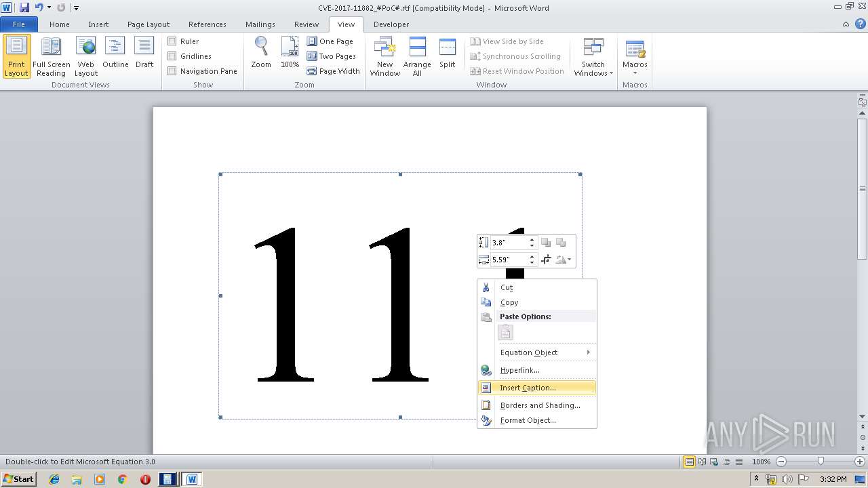This screenshot has width=868, height=488.
Task: Switch to the Page Layout tab
Action: tap(149, 24)
